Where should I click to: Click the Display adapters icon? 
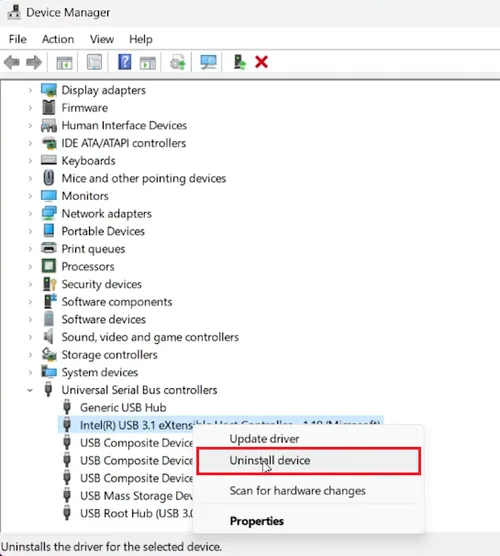(49, 90)
